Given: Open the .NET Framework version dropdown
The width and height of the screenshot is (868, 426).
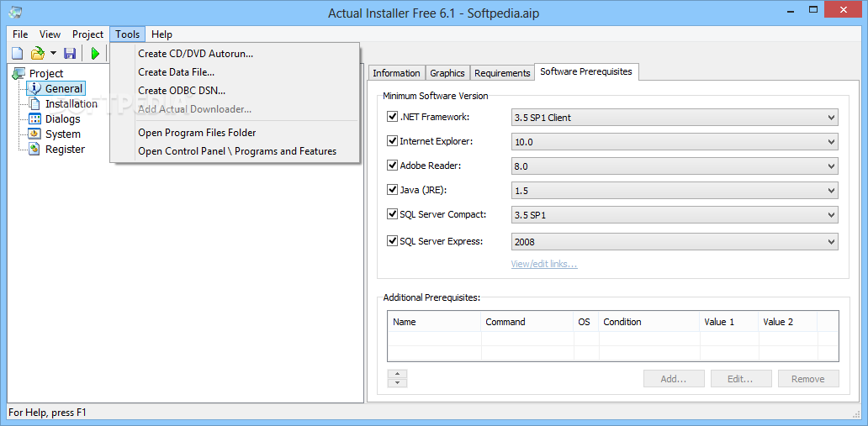Looking at the screenshot, I should (x=675, y=118).
